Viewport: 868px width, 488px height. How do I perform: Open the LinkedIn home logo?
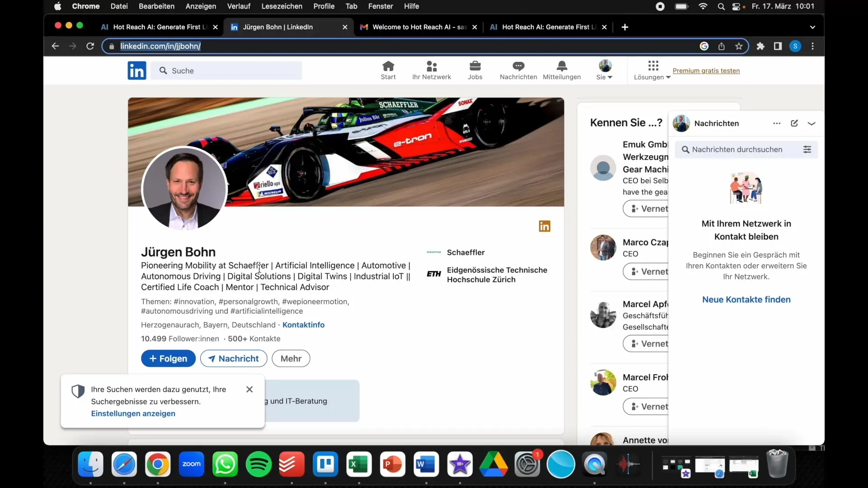point(137,70)
